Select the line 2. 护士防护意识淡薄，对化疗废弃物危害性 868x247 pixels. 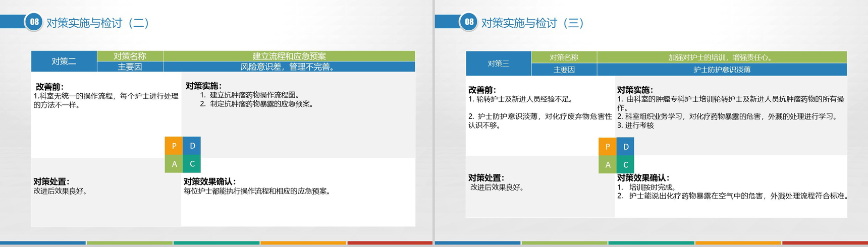click(x=540, y=116)
